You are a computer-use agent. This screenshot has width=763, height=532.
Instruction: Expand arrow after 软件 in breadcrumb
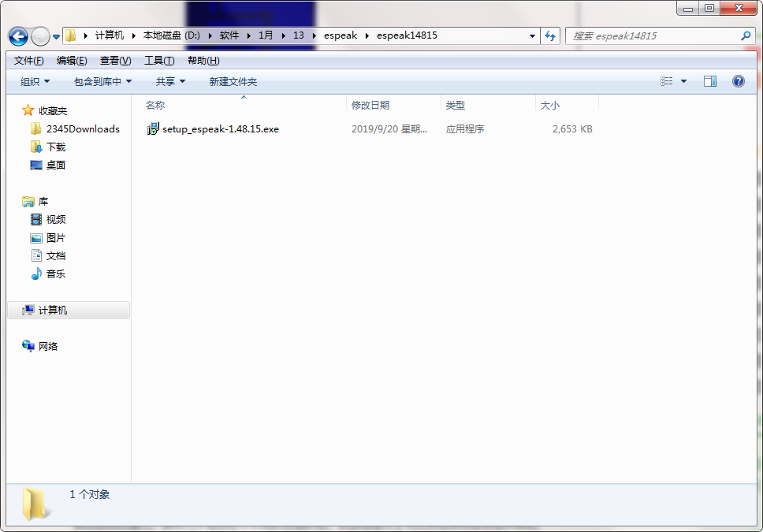click(248, 35)
